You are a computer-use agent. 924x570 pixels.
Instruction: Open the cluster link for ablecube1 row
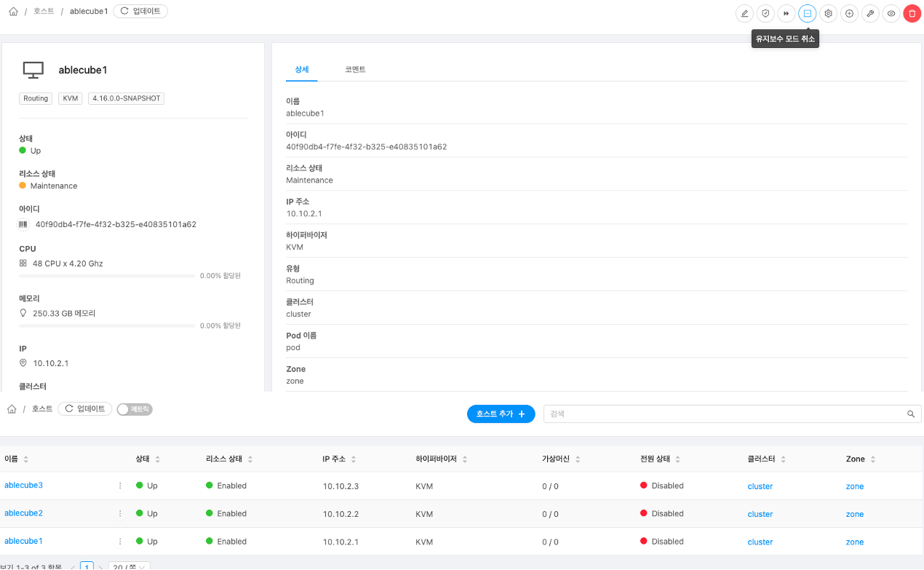coord(760,542)
